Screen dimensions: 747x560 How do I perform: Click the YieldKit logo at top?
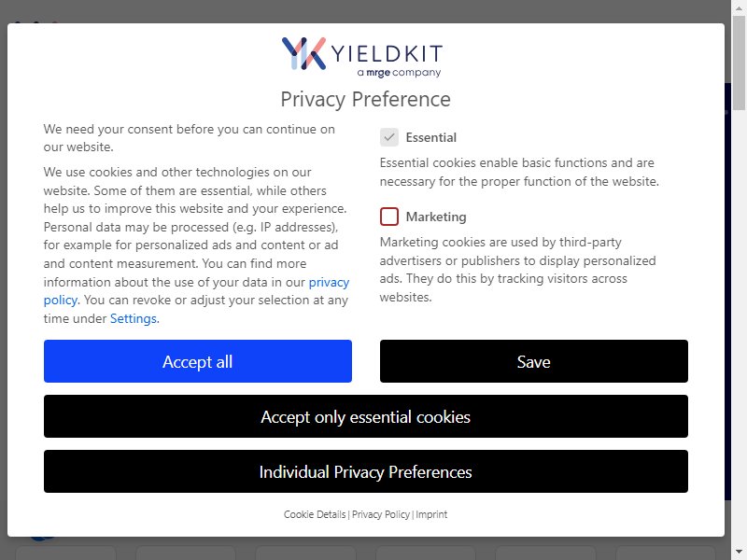pyautogui.click(x=362, y=56)
